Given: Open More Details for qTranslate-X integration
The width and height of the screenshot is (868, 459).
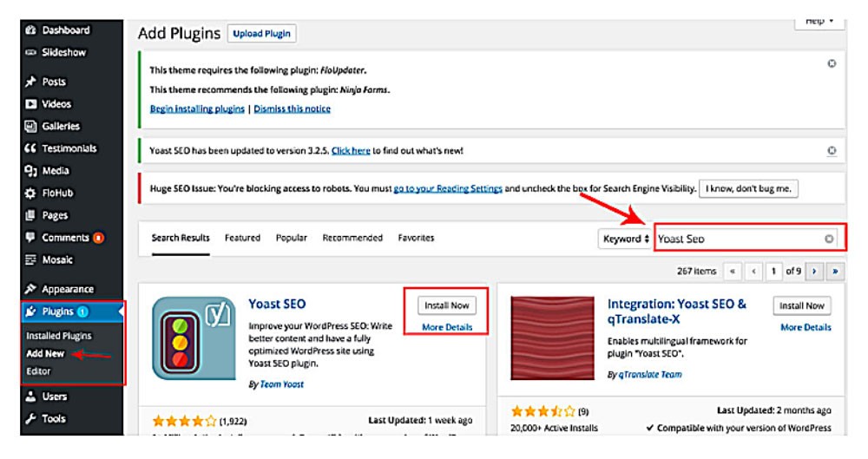Looking at the screenshot, I should [806, 327].
